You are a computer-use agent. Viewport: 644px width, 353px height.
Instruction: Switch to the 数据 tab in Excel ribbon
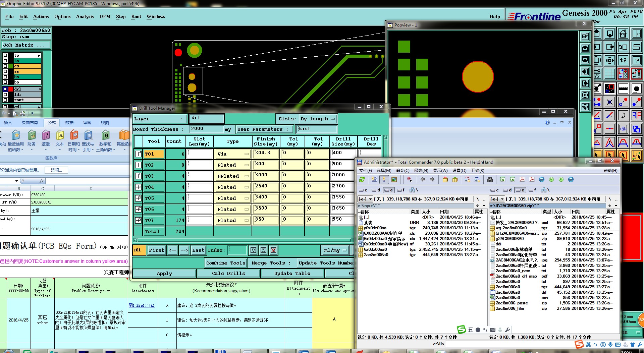pyautogui.click(x=69, y=123)
